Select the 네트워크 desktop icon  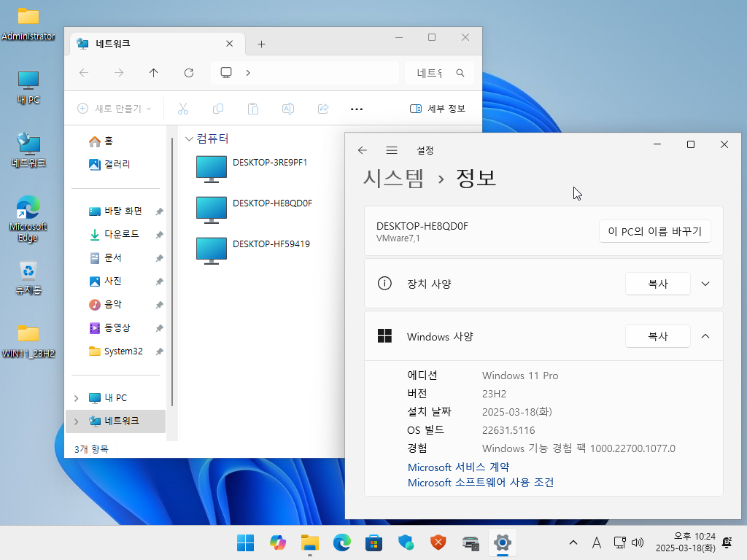pos(28,150)
